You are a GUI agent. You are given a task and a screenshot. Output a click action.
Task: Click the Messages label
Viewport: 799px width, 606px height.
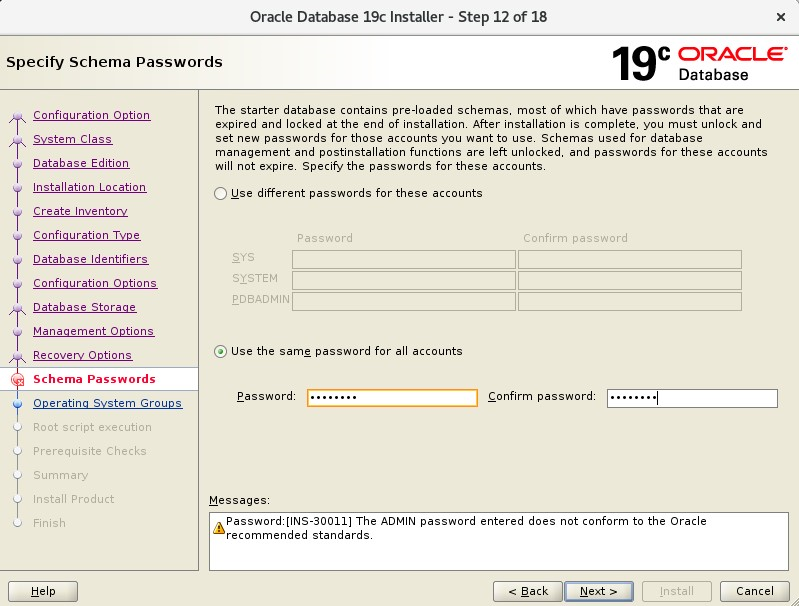coord(239,500)
